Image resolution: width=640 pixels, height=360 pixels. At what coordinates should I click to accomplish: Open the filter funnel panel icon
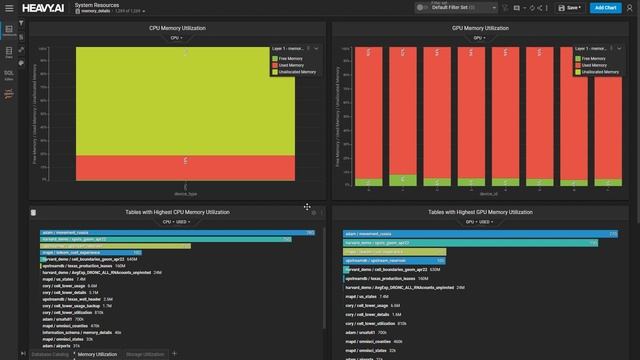point(21,24)
